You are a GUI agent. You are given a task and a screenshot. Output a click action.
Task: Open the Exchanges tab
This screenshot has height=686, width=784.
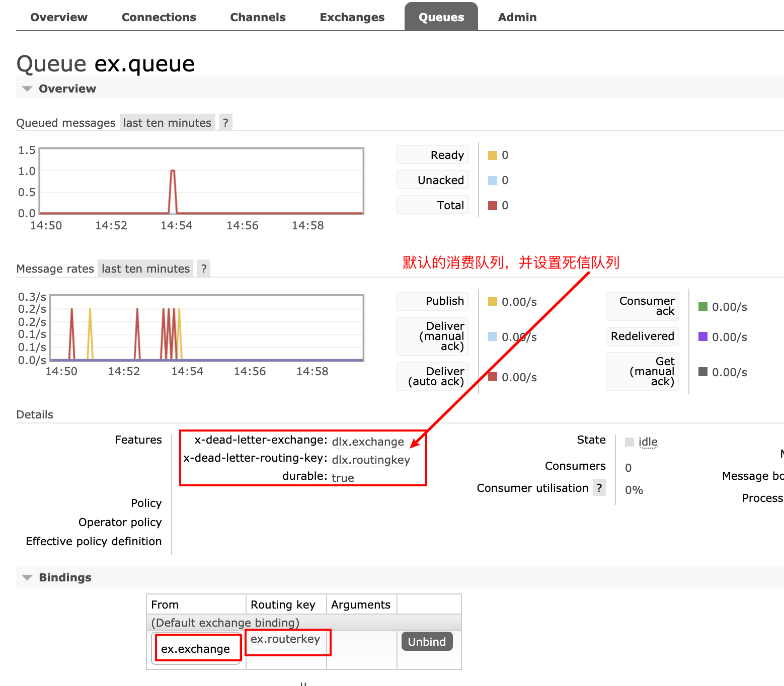tap(352, 17)
